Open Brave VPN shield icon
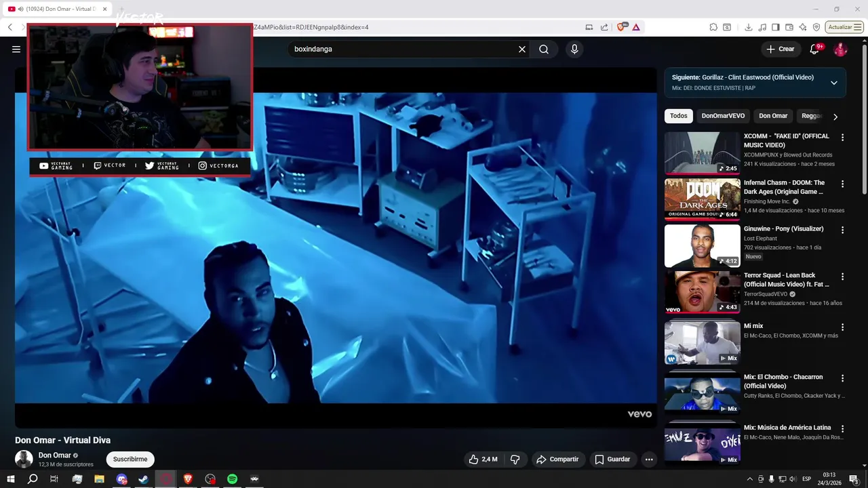 pos(816,27)
